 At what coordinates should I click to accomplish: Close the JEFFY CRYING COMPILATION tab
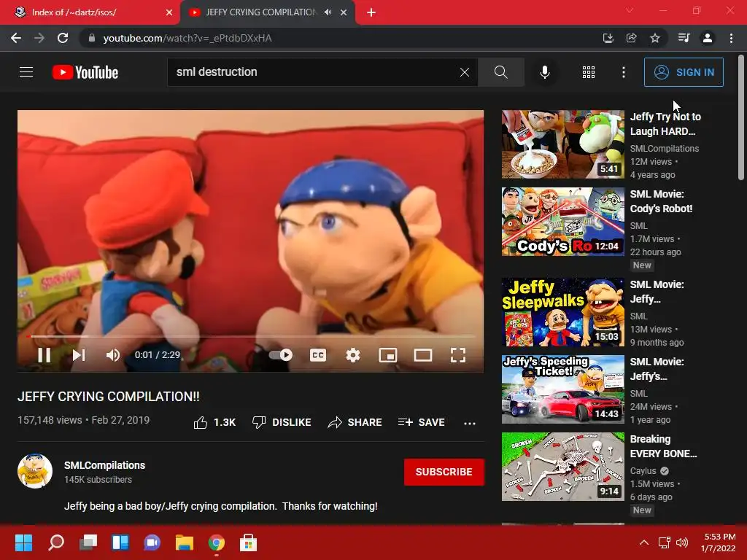[x=344, y=12]
